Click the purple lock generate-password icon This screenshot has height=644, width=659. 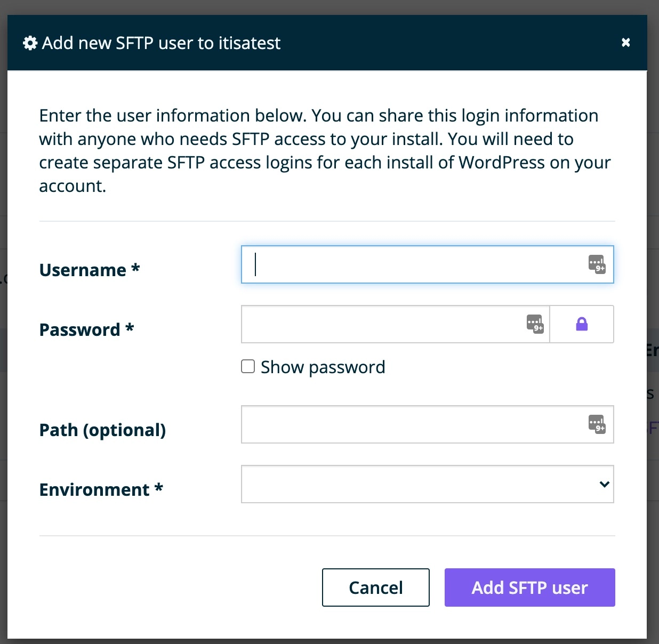coord(582,324)
